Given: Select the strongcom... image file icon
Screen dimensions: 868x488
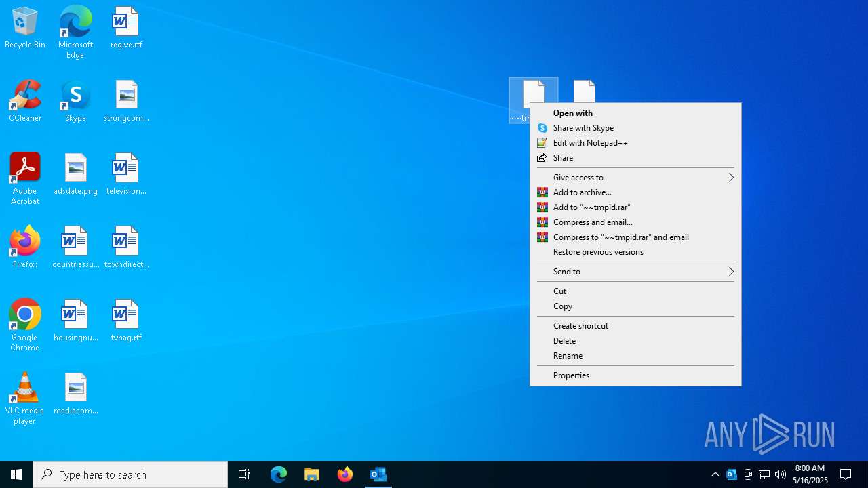Looking at the screenshot, I should [126, 102].
